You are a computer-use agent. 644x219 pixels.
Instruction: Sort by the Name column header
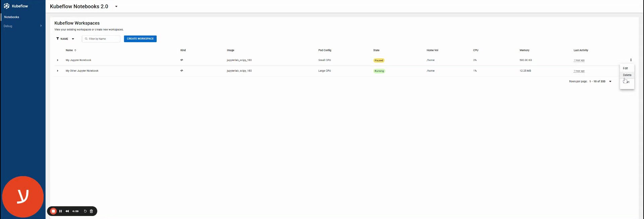pyautogui.click(x=69, y=50)
